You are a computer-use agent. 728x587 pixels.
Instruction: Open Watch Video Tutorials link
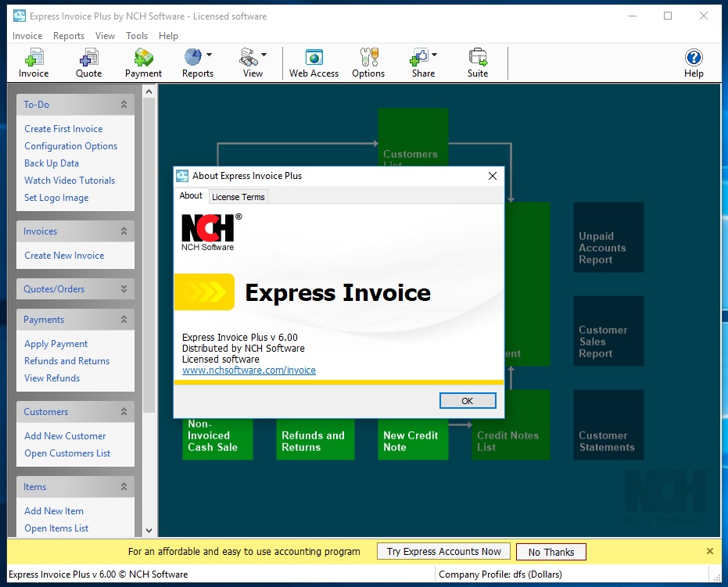click(70, 181)
